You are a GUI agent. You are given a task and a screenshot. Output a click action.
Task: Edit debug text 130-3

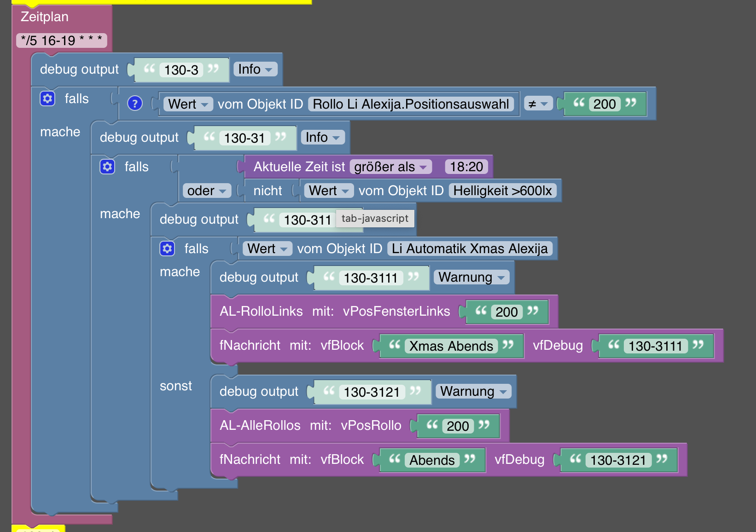(181, 70)
